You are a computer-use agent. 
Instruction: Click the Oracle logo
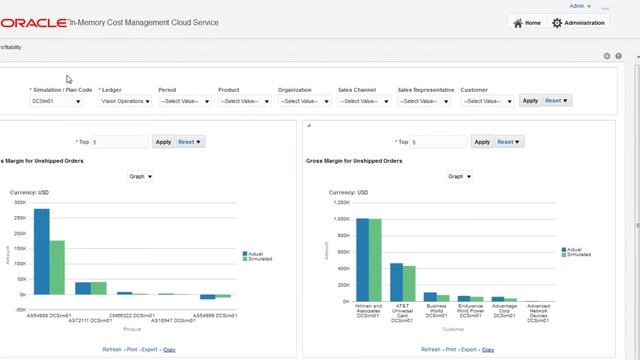(x=33, y=23)
